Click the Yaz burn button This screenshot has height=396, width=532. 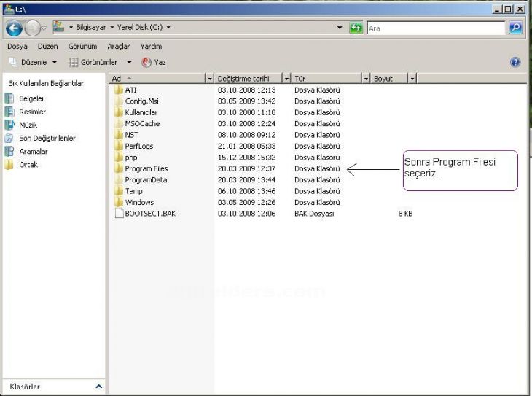point(154,62)
